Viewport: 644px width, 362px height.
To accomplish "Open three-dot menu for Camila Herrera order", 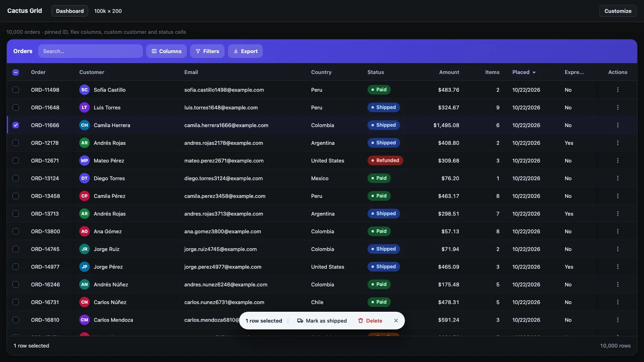I will [618, 125].
